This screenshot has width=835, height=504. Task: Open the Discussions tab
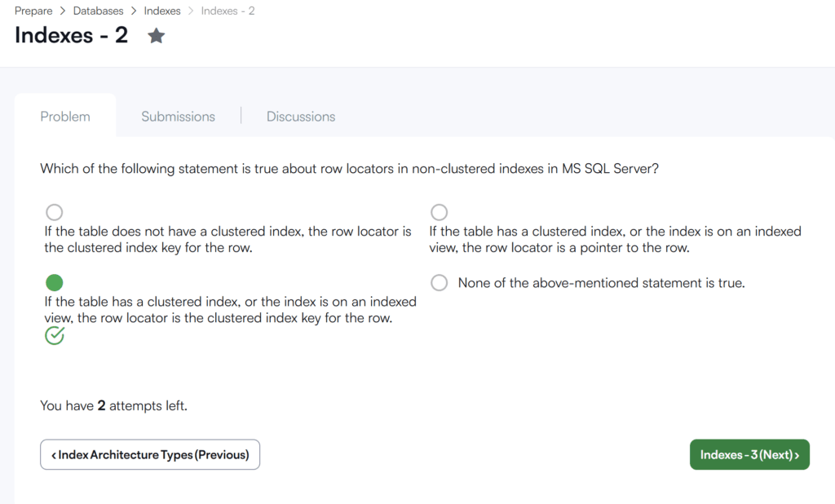coord(301,116)
